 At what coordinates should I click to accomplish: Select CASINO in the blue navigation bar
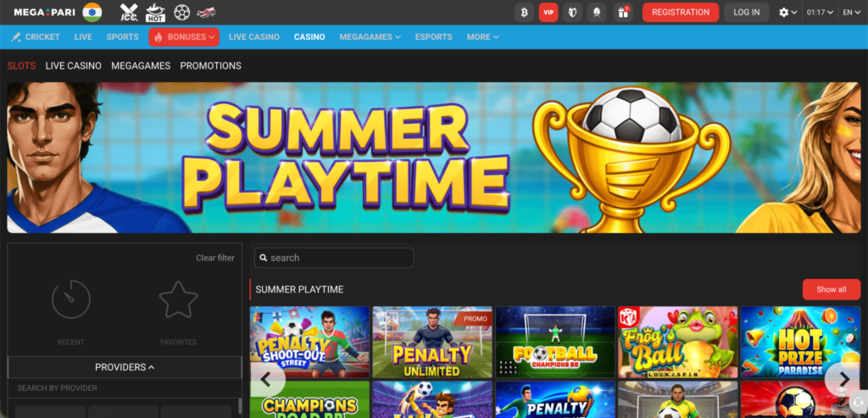(x=309, y=37)
